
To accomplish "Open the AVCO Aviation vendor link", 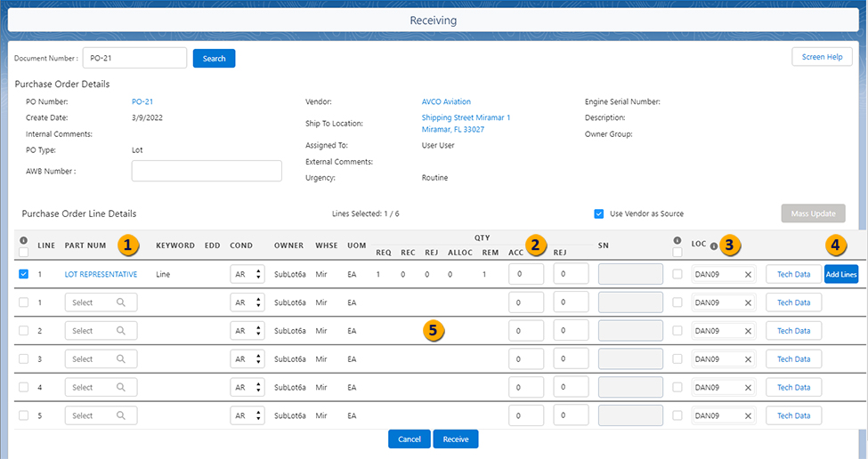I will pyautogui.click(x=446, y=102).
